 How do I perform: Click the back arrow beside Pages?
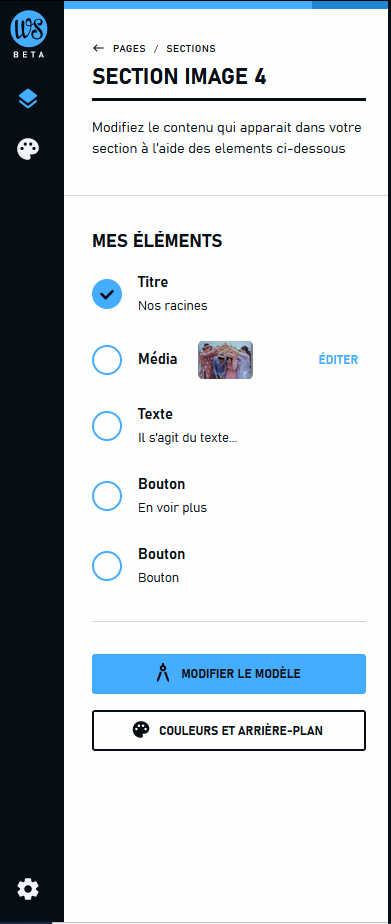pyautogui.click(x=98, y=48)
